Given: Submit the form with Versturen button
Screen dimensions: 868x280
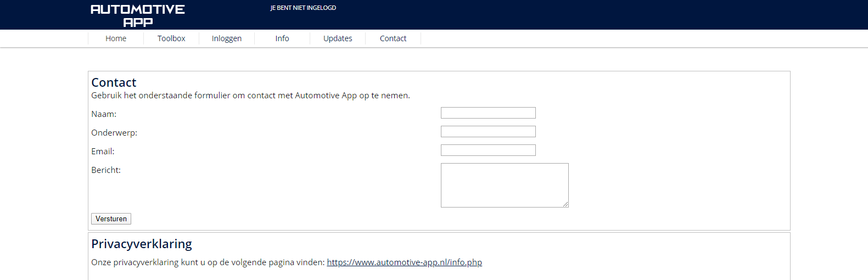Looking at the screenshot, I should 111,219.
